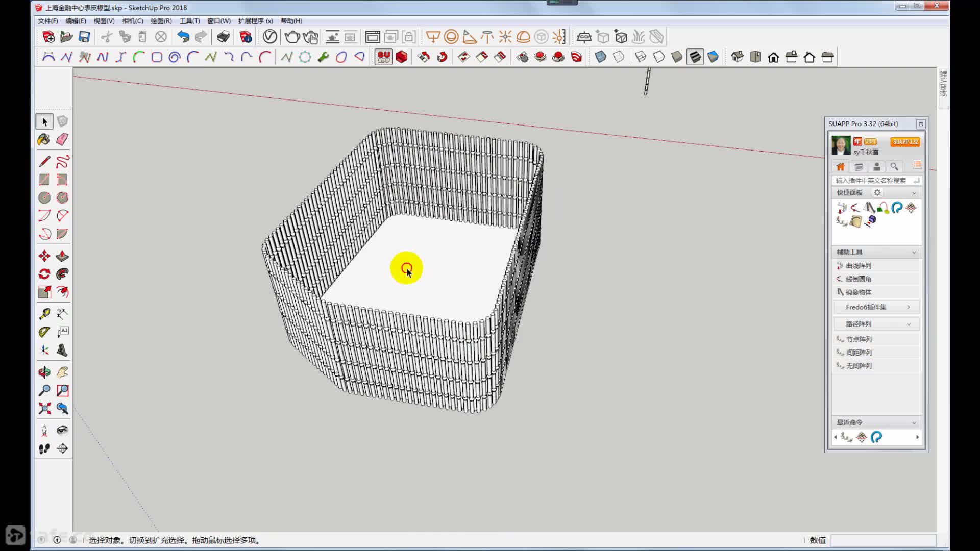Run the 间距阵列 command
Viewport: 980px width, 551px height.
(877, 352)
